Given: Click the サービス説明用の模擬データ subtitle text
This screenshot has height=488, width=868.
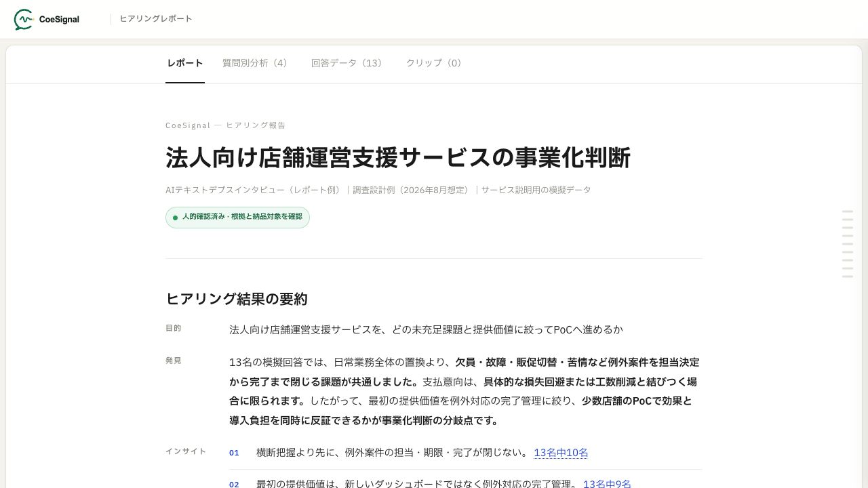Looking at the screenshot, I should tap(536, 190).
